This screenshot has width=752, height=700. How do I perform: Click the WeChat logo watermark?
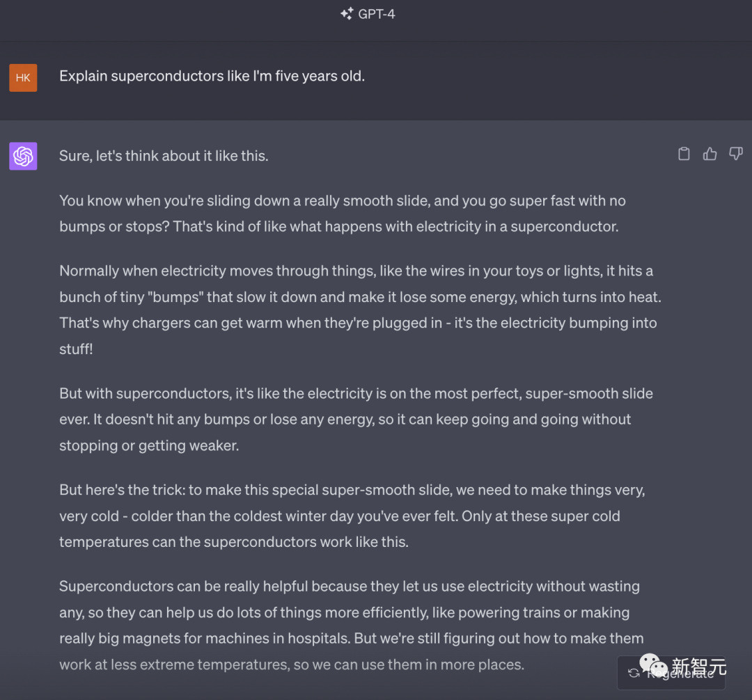(652, 667)
